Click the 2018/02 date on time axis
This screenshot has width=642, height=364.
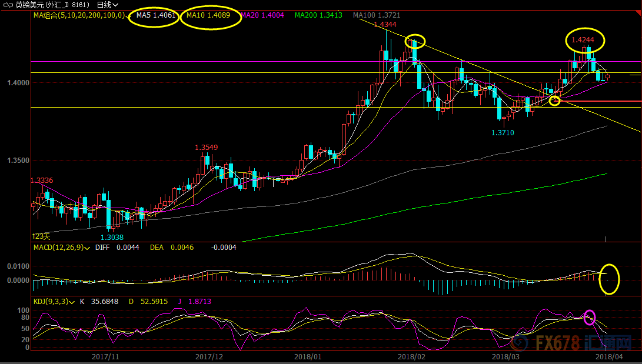tap(411, 356)
